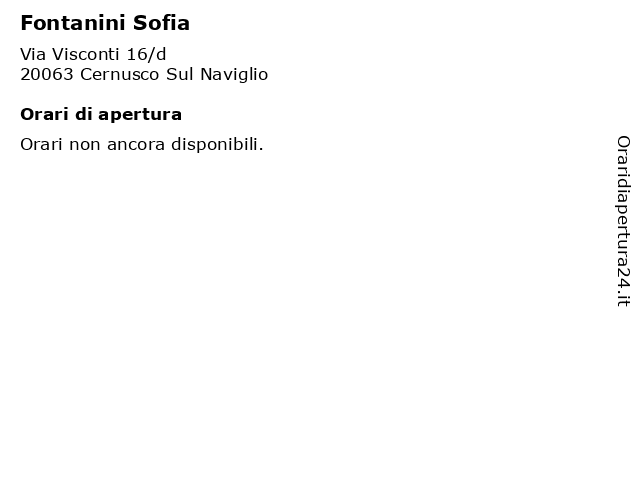640x480 pixels.
Task: Select the word Cernusco in the address
Action: point(119,75)
